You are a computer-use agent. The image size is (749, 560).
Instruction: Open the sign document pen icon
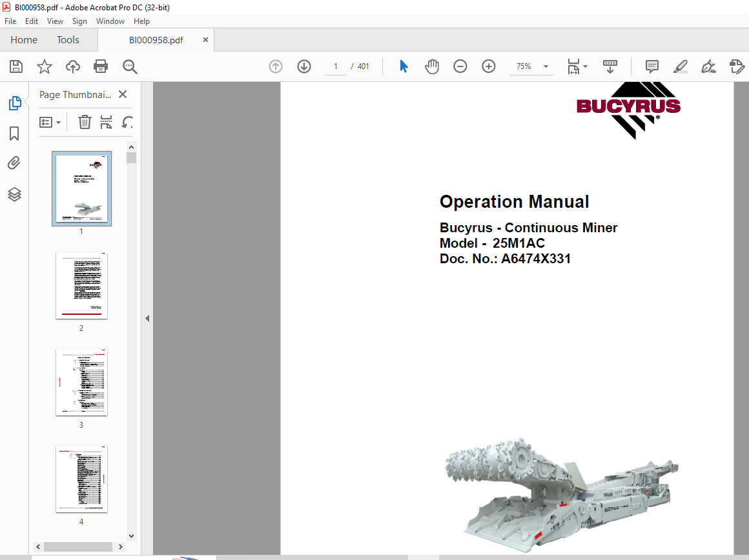click(x=708, y=66)
